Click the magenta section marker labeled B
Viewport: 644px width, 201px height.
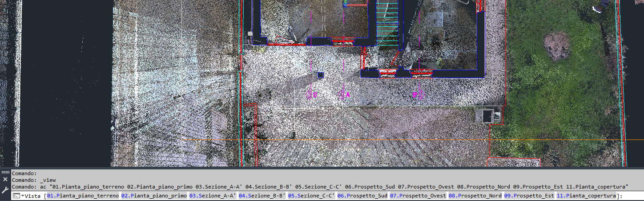pos(418,94)
